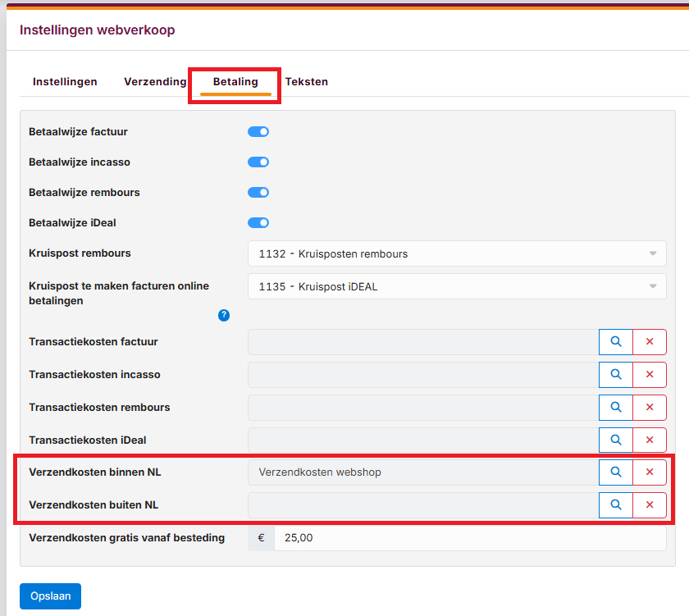Clear the Transactiekosten factuur field
The width and height of the screenshot is (689, 616).
coord(650,342)
